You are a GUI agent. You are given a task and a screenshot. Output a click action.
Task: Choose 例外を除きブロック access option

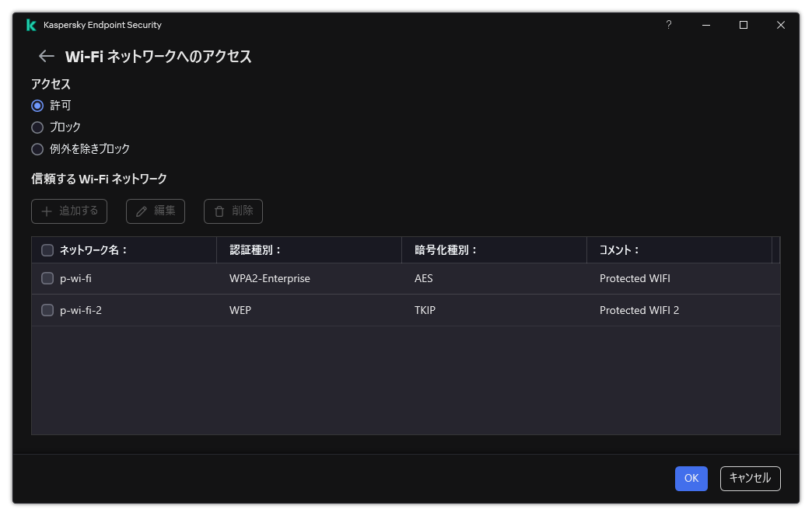(37, 148)
